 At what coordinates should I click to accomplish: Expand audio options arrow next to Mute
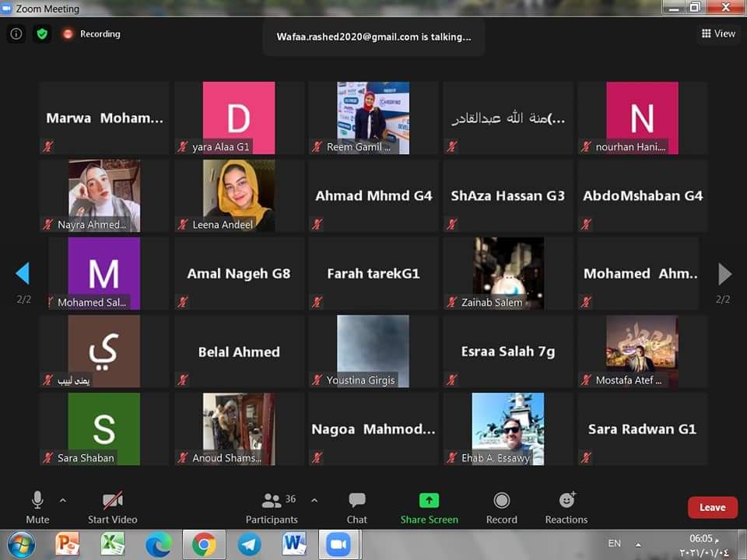point(63,500)
